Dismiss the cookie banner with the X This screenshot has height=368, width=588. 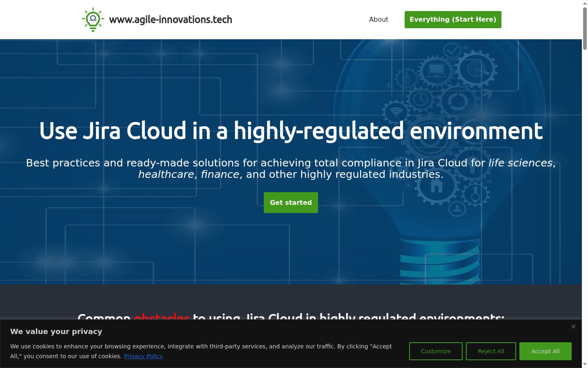tap(573, 326)
